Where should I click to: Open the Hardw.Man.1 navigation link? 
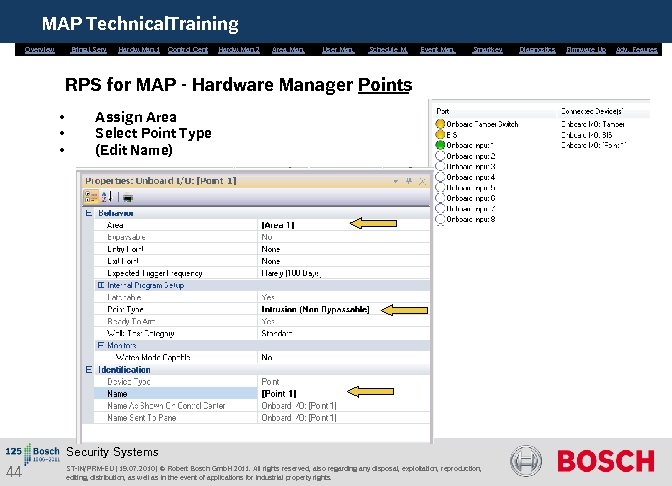(x=139, y=50)
